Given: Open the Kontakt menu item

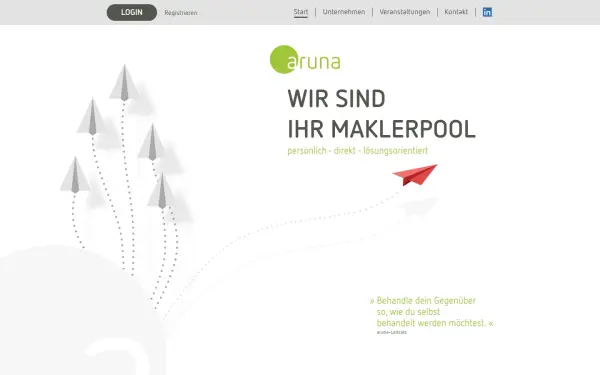Looking at the screenshot, I should coord(456,12).
